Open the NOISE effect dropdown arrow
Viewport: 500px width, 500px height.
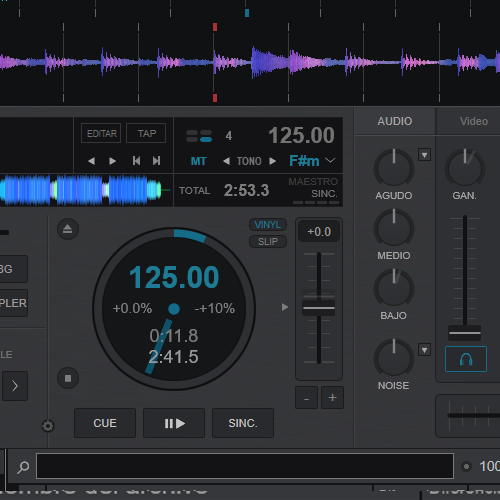[424, 350]
